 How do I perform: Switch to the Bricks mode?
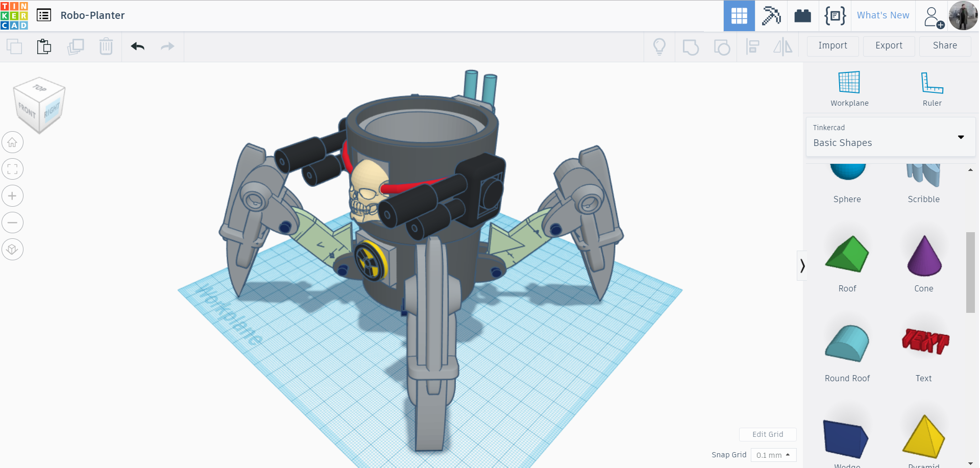[x=803, y=16]
